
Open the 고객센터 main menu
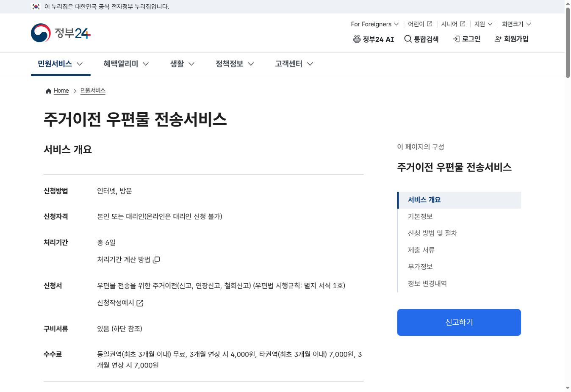coord(294,64)
